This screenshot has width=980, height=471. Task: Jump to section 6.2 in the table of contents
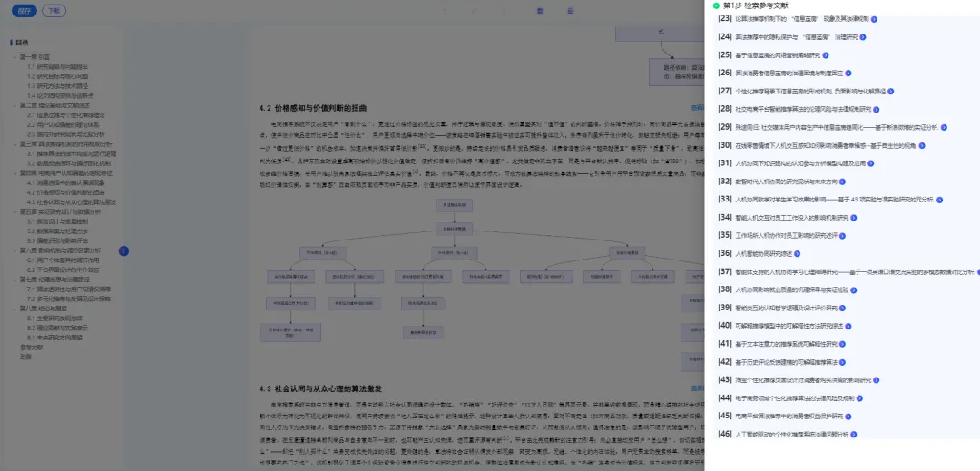pos(64,270)
